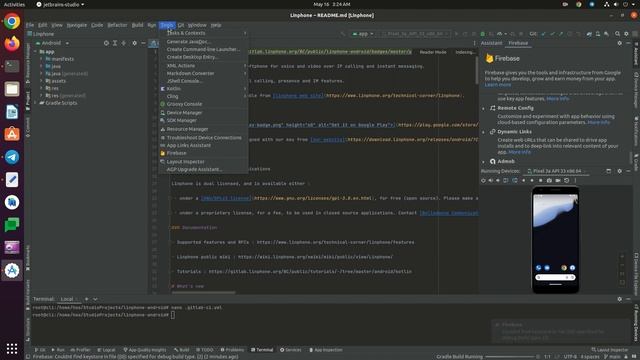640x360 pixels.
Task: Click emulator power button icon
Action: pyautogui.click(x=484, y=180)
